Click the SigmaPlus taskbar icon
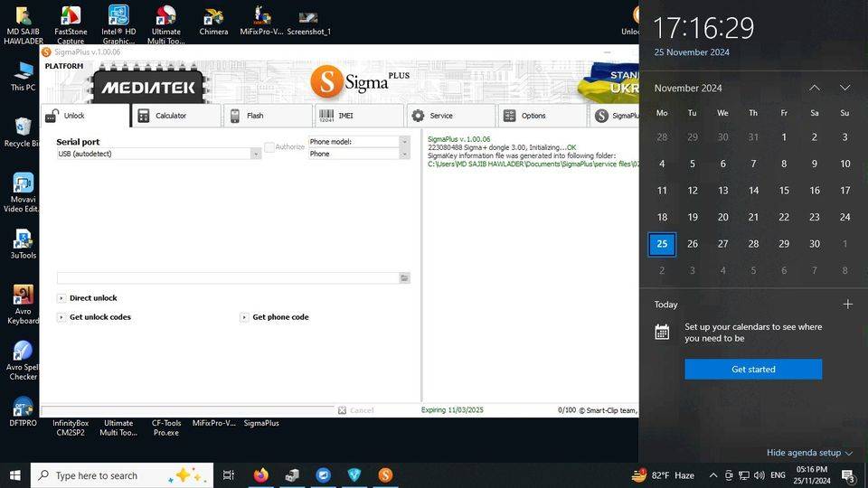Image resolution: width=868 pixels, height=488 pixels. (385, 475)
